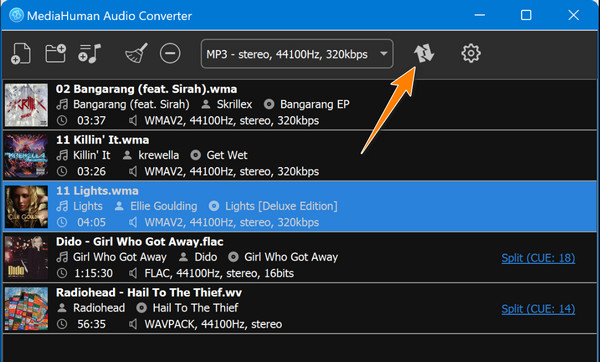Select the 11 Killin' It.wma file name

coord(103,140)
